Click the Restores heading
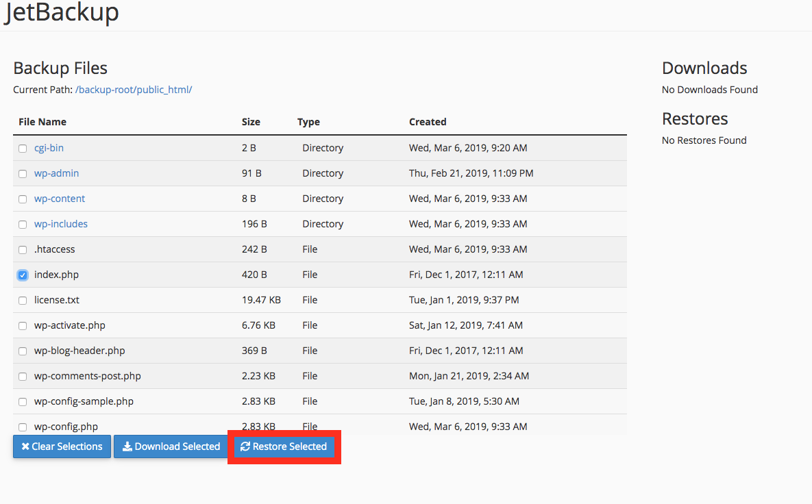The width and height of the screenshot is (812, 504). (x=695, y=118)
